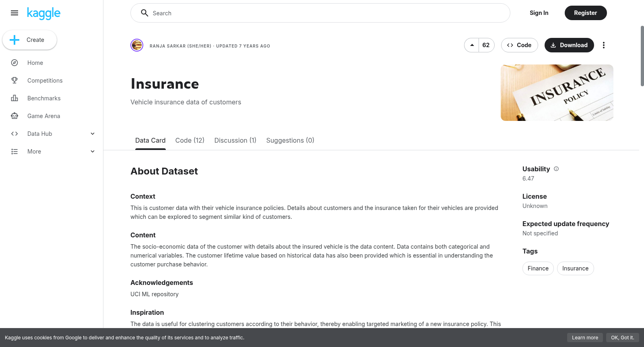
Task: Click UCI ML repository acknowledgement
Action: pos(155,294)
